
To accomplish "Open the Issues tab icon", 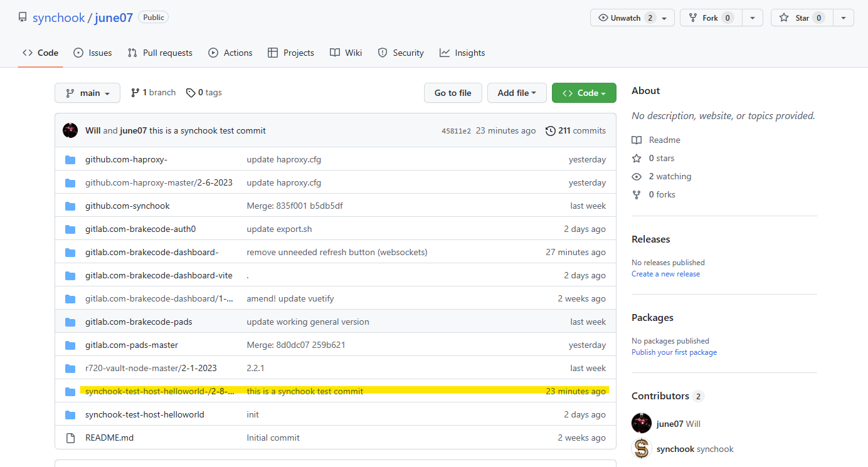I will tap(78, 53).
